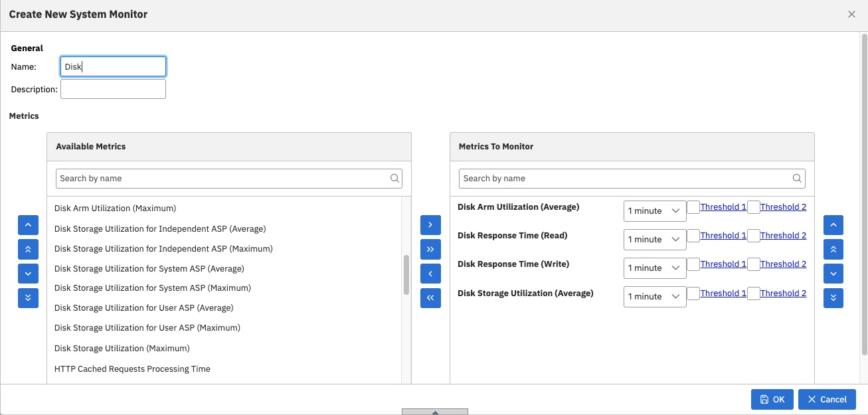
Task: Click the remove selected metric left-arrow button
Action: pos(430,274)
